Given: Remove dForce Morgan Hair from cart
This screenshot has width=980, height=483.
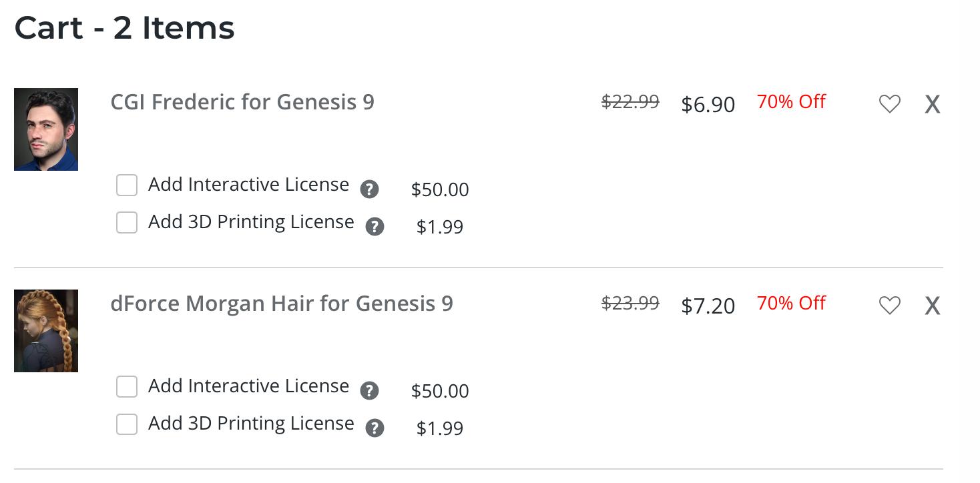Looking at the screenshot, I should tap(932, 306).
